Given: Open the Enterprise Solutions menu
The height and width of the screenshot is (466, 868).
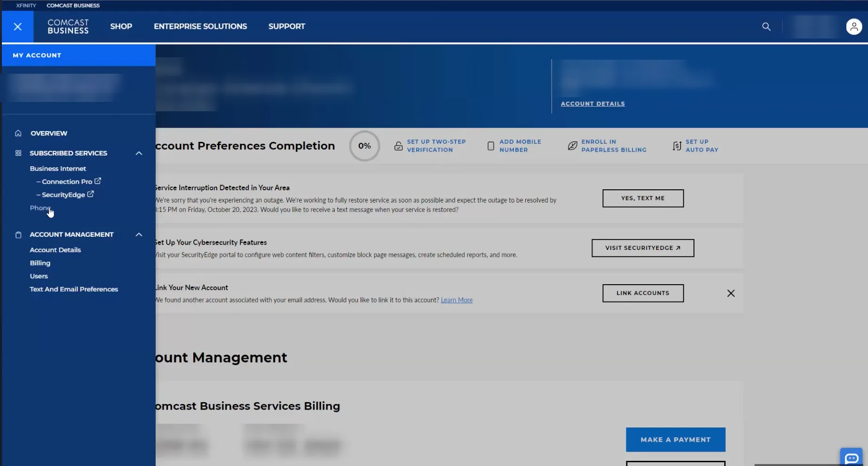Looking at the screenshot, I should [x=200, y=27].
